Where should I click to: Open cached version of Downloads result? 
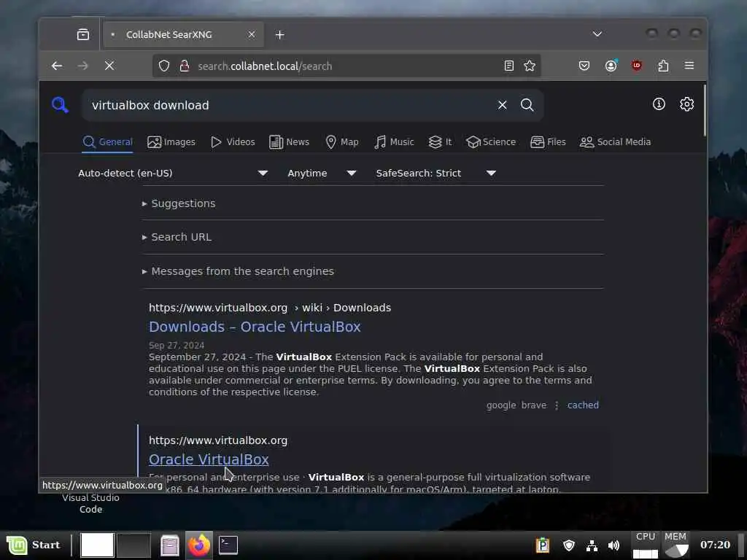coord(583,405)
